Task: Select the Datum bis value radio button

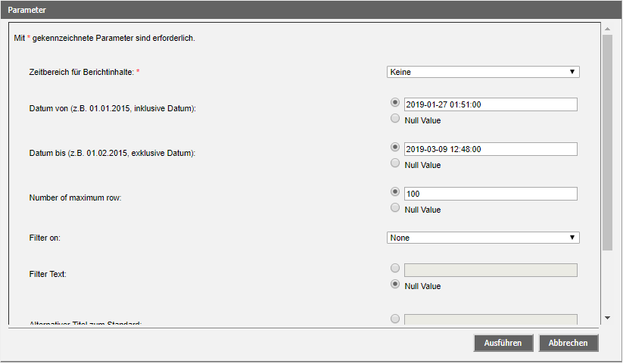Action: click(394, 148)
